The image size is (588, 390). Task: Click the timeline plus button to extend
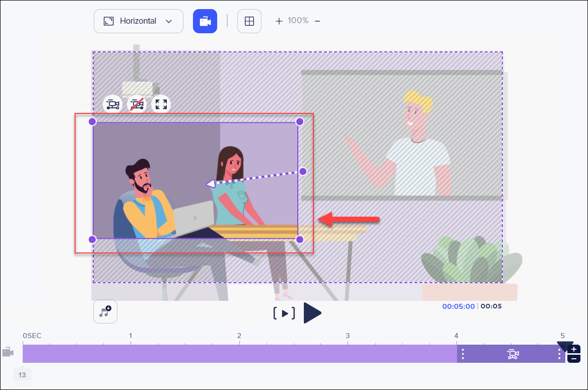click(x=574, y=349)
